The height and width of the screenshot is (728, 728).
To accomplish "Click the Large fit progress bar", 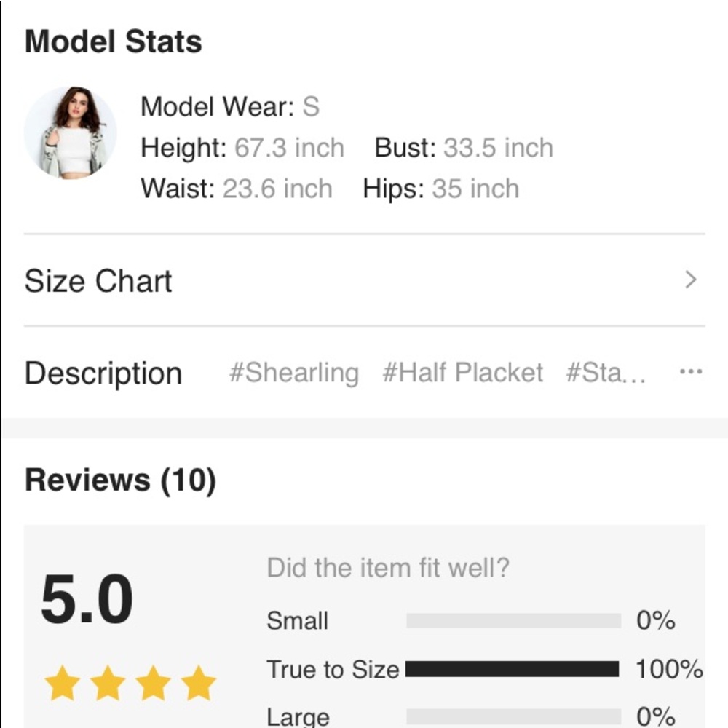I will coord(513,716).
